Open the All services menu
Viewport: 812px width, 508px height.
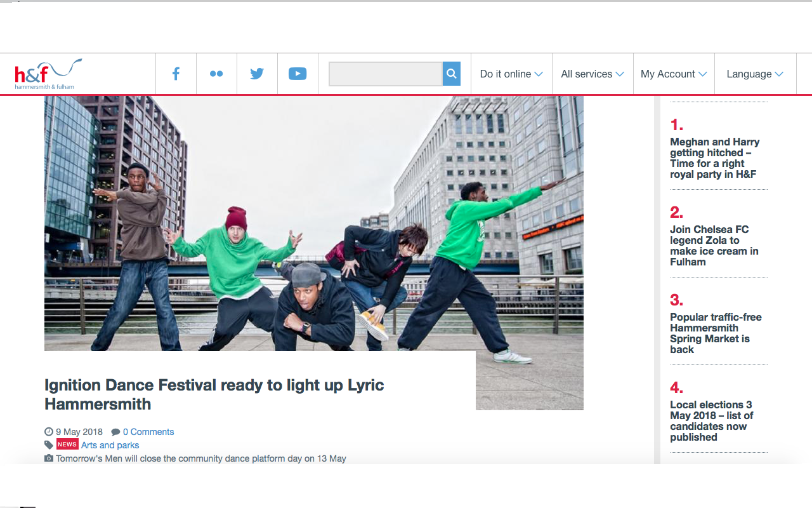(x=592, y=74)
